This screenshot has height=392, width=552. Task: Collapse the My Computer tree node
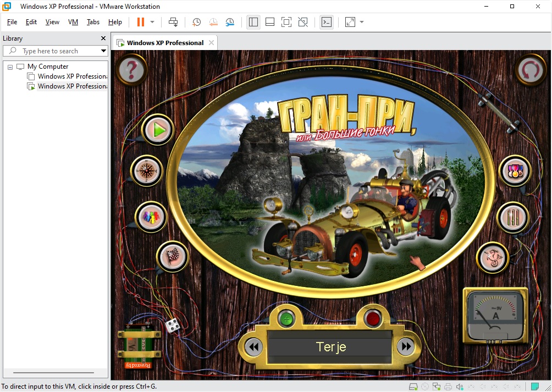pos(10,67)
